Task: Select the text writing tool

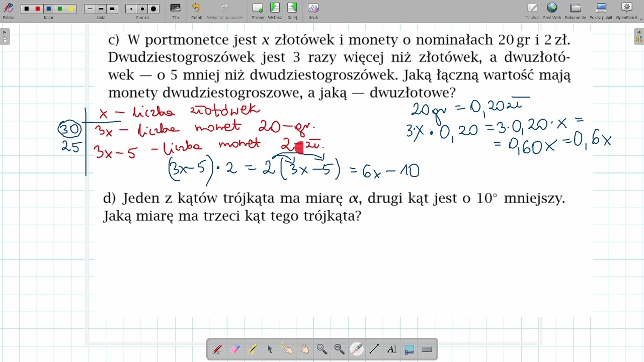Action: pyautogui.click(x=392, y=349)
